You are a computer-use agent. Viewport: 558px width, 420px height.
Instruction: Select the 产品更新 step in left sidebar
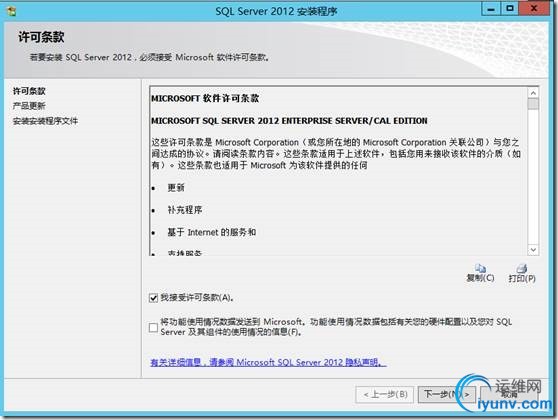pos(29,106)
